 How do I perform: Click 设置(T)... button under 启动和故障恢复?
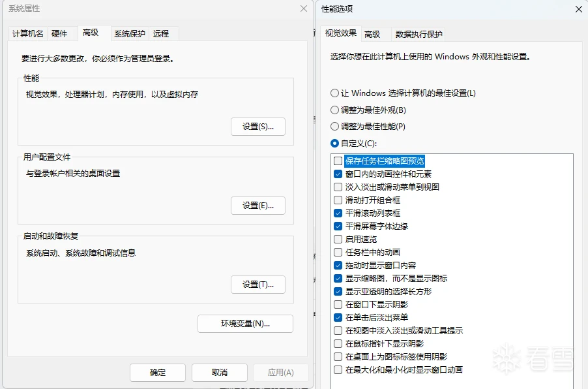[x=258, y=284]
